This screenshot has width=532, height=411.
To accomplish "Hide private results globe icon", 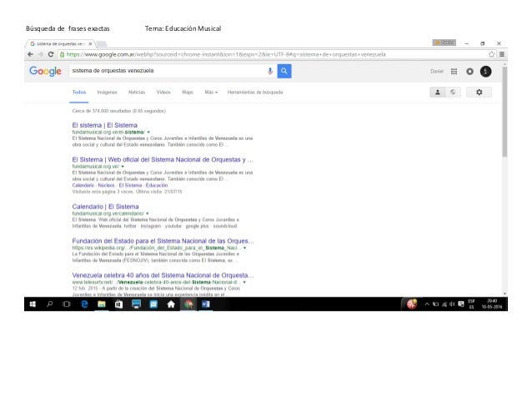I will 453,92.
